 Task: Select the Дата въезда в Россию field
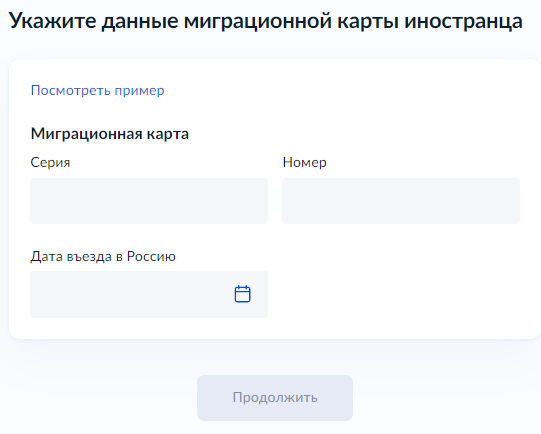tap(149, 294)
